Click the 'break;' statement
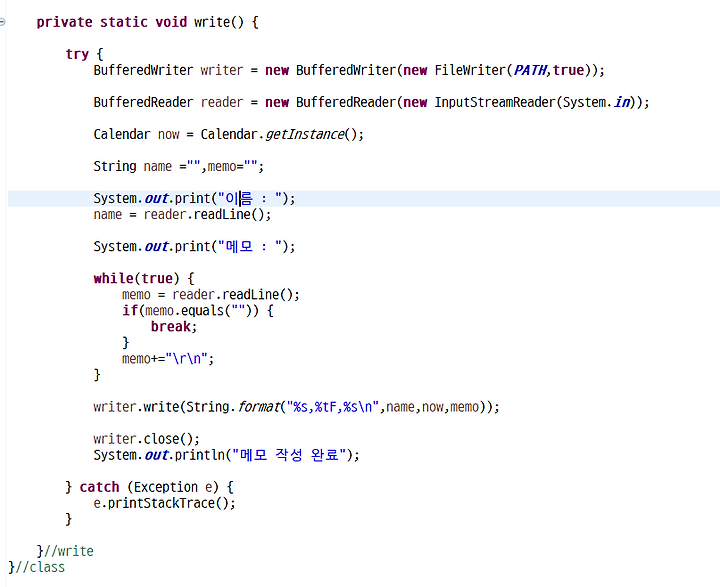720x587 pixels. pos(174,327)
